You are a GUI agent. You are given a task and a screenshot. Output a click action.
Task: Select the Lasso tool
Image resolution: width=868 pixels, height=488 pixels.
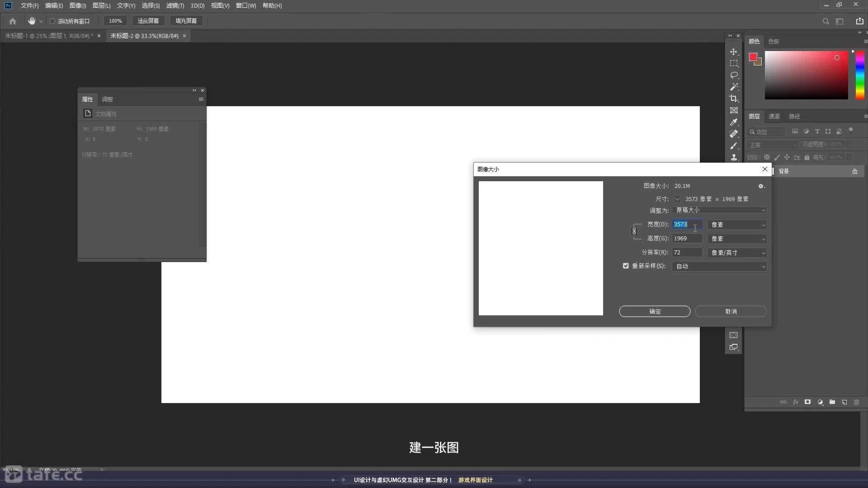(733, 75)
